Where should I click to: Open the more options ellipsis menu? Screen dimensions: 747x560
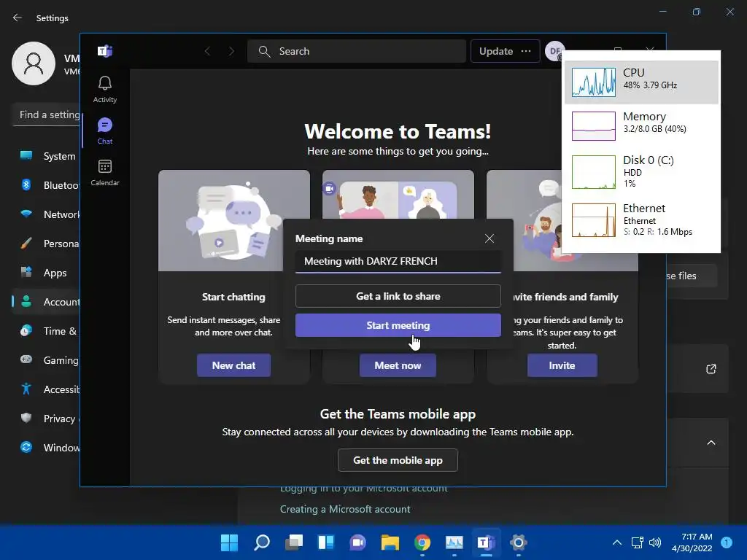click(x=526, y=51)
